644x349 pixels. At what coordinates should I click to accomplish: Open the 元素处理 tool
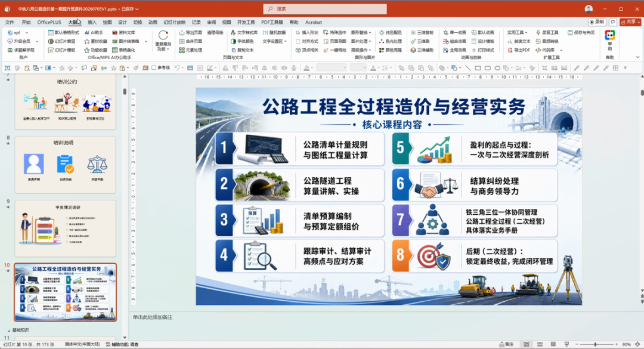(190, 50)
